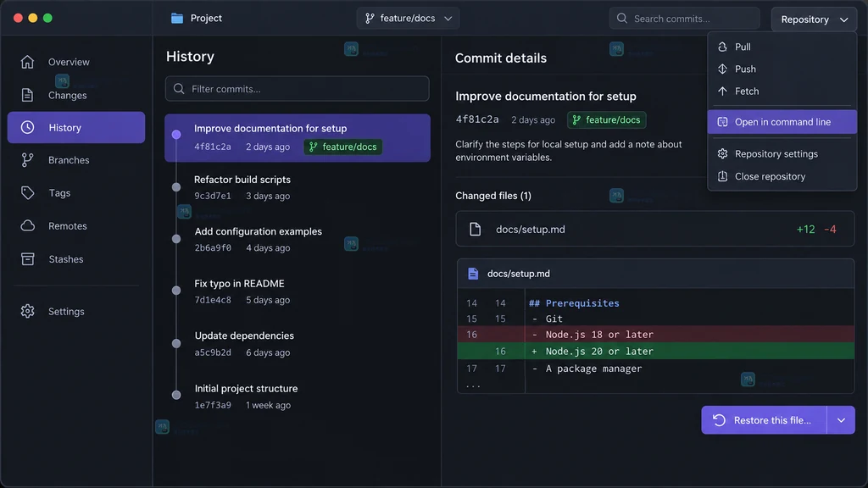This screenshot has width=868, height=488.
Task: Choose Fetch in the Repository menu
Action: point(782,91)
